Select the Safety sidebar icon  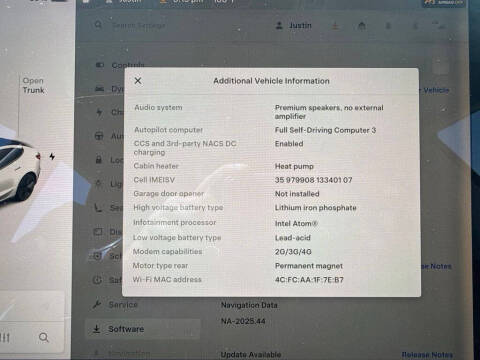click(x=97, y=280)
